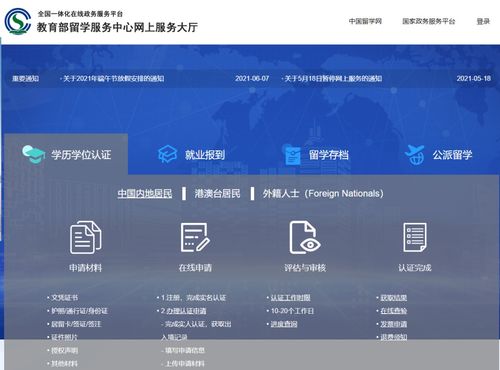Click the 公派留学 airplane globe icon
Viewport: 500px width, 370px height.
click(414, 155)
